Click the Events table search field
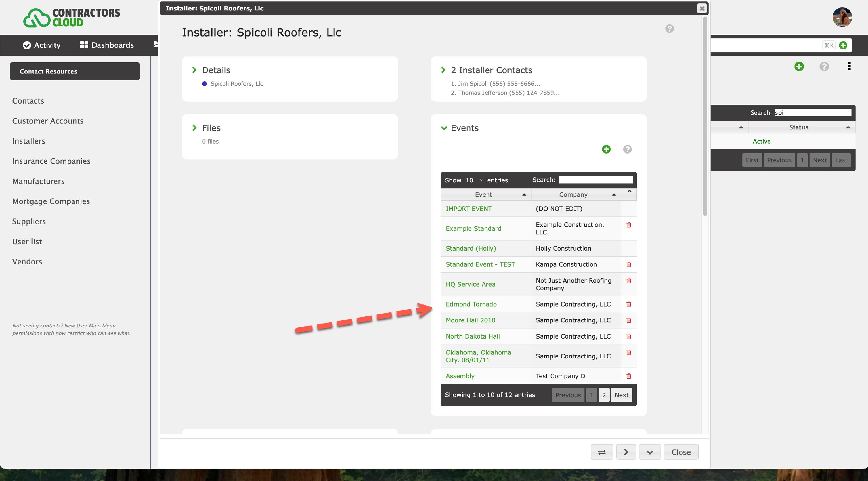Image resolution: width=868 pixels, height=481 pixels. pyautogui.click(x=595, y=180)
